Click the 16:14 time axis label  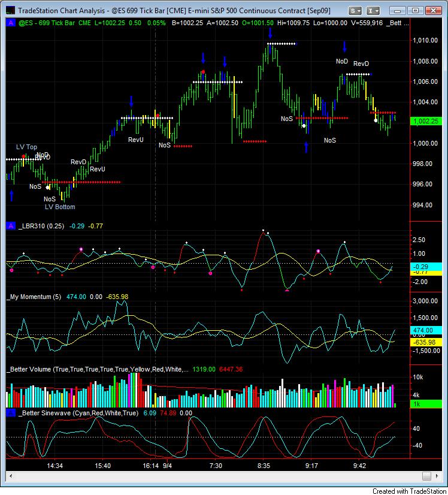coord(150,466)
